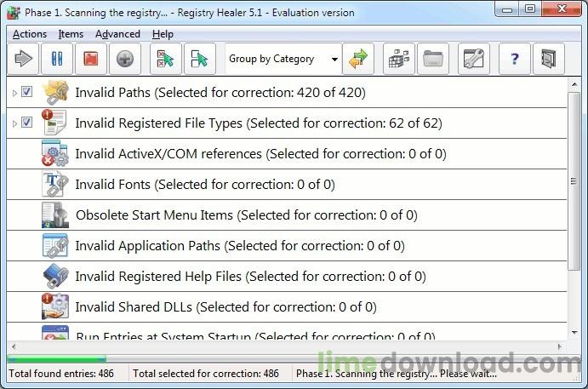Click the horizontal scrollbar left arrow
Image resolution: width=588 pixels, height=389 pixels.
point(14,346)
